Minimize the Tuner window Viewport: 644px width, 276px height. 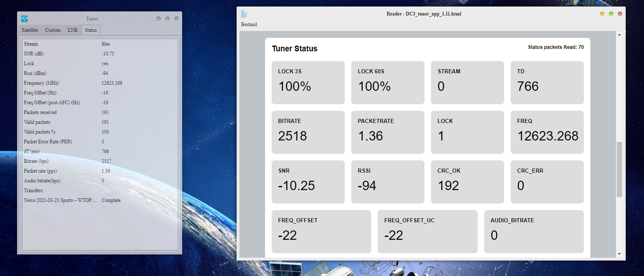159,19
